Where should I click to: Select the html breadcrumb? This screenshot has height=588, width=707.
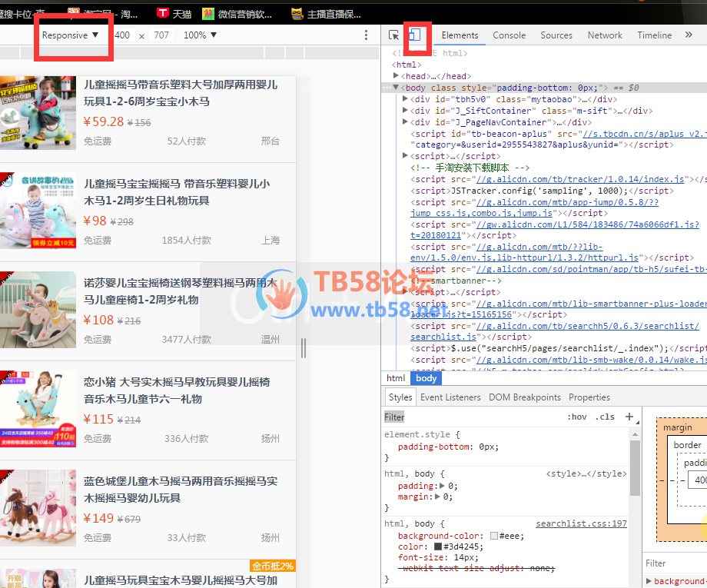pyautogui.click(x=396, y=378)
